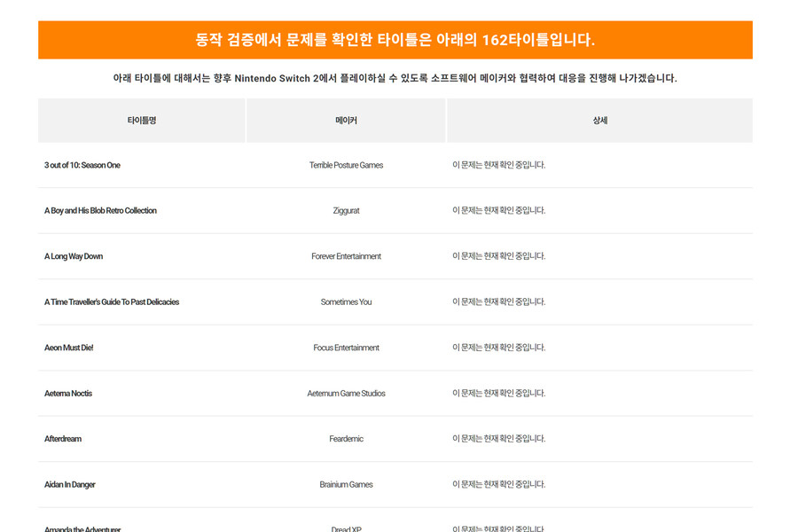Click detail text for Aeon Must Die!
The height and width of the screenshot is (532, 798).
coord(498,348)
